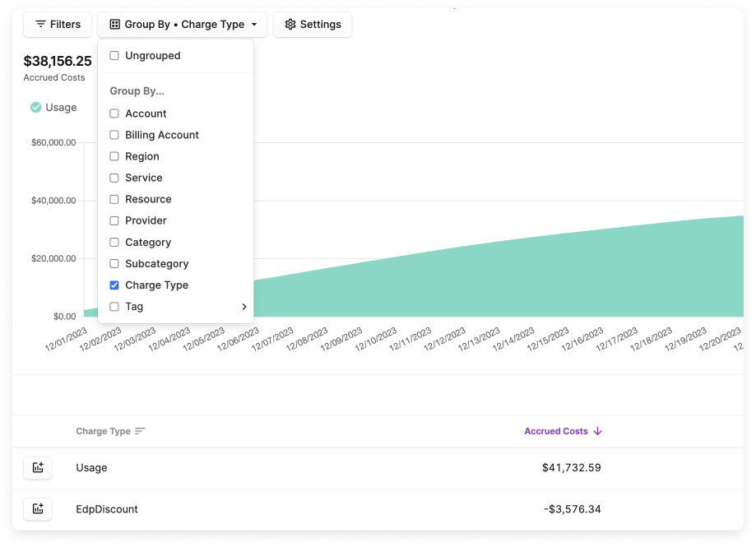
Task: Click the add-to-chart icon beside the Usage row
Action: (x=38, y=467)
